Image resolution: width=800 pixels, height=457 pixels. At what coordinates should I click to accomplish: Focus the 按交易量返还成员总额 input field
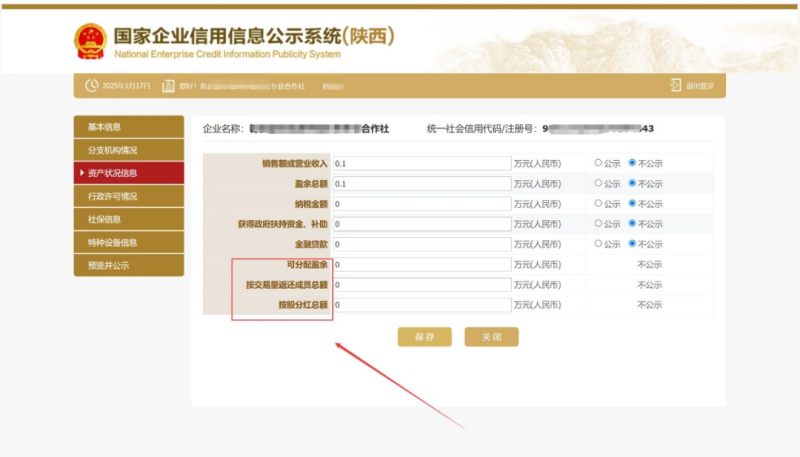point(422,285)
